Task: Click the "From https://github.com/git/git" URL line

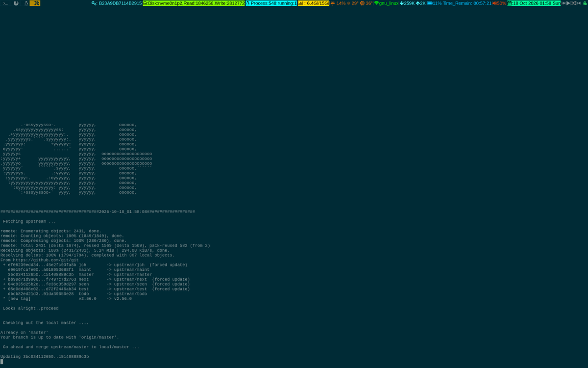Action: 39,260
